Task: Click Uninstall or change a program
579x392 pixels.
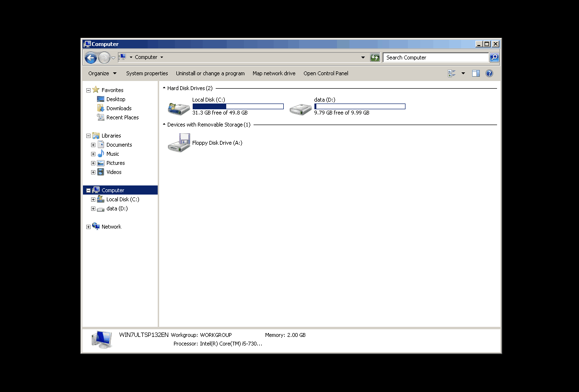Action: pos(210,73)
